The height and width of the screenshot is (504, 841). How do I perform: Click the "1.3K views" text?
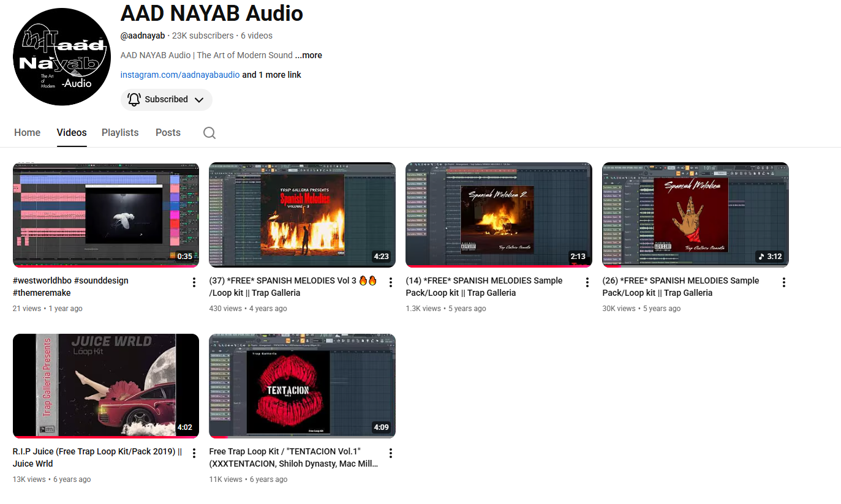423,309
